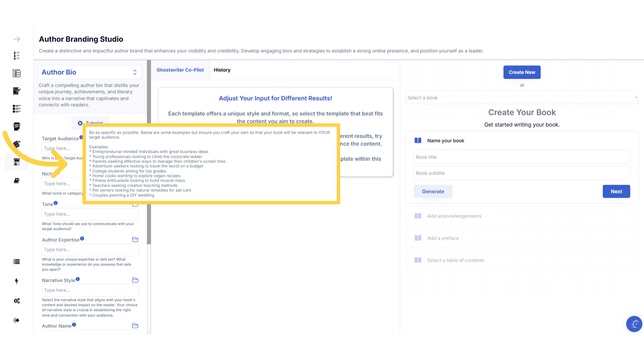This screenshot has height=362, width=644.
Task: Open the chat widget bubble
Action: 634,324
